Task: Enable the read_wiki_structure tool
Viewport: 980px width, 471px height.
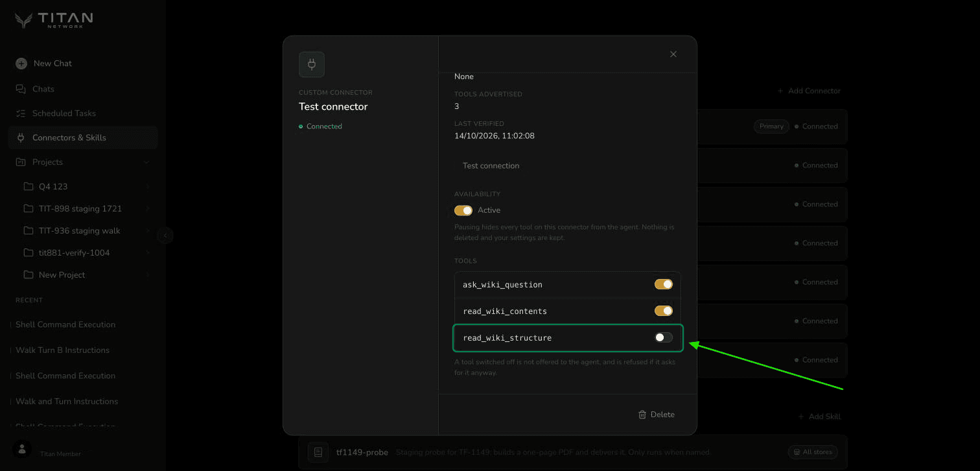Action: point(664,337)
